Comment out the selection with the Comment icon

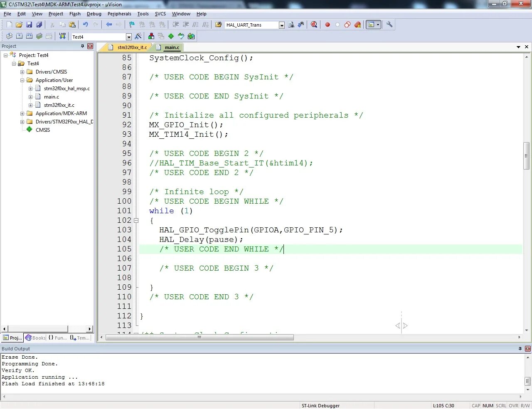pos(195,25)
